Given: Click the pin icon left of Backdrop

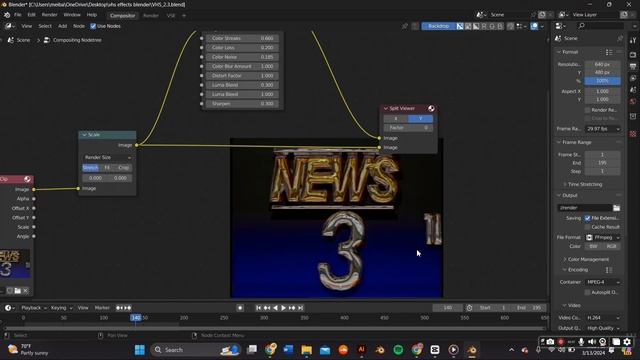Looking at the screenshot, I should 404,26.
